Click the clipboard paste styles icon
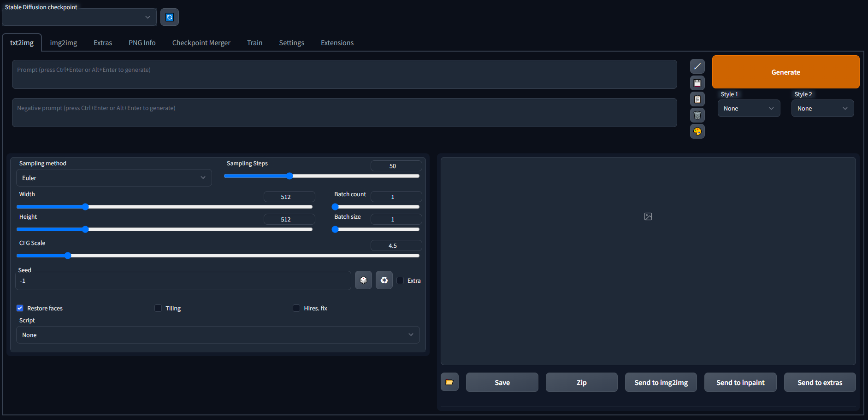Image resolution: width=868 pixels, height=420 pixels. tap(697, 99)
